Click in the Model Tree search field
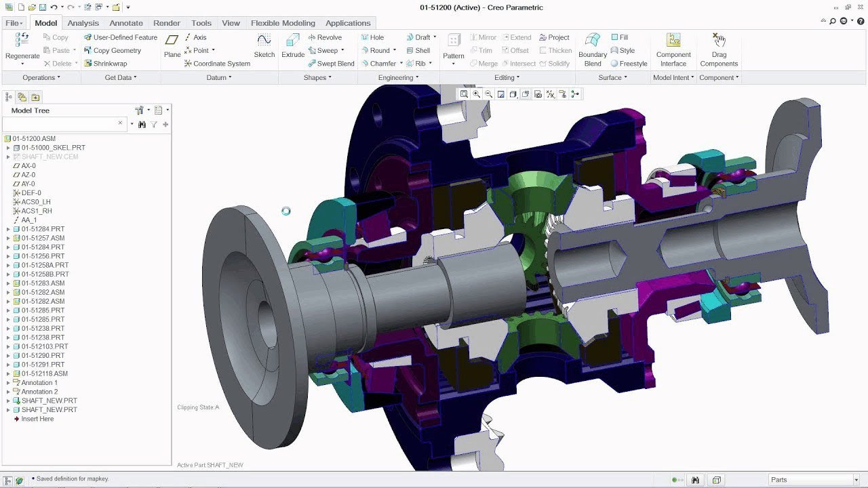 coord(60,124)
